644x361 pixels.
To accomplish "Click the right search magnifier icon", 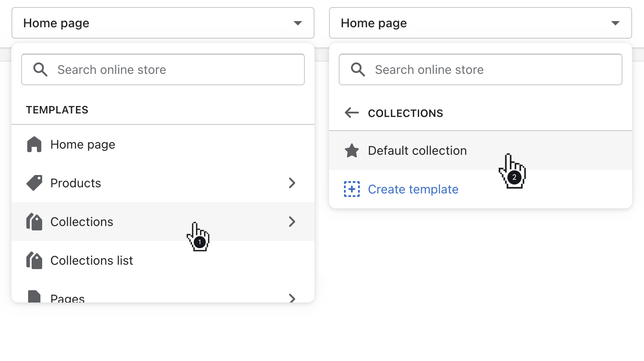I will 357,69.
